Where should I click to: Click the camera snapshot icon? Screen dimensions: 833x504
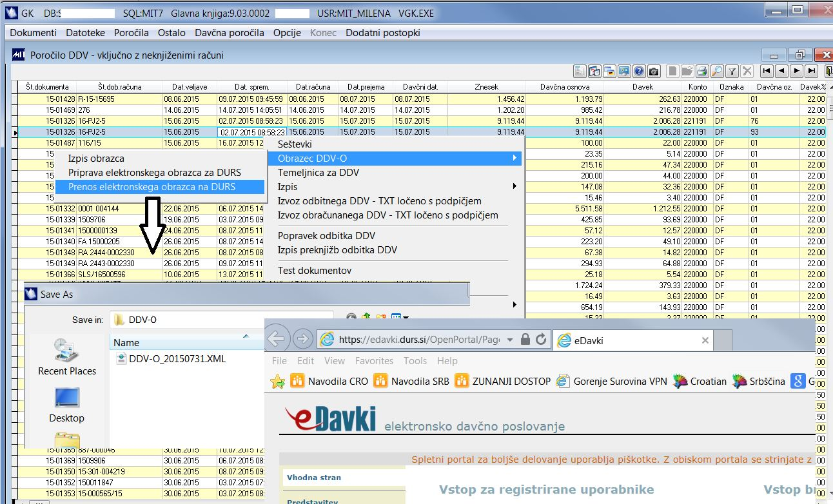point(654,72)
